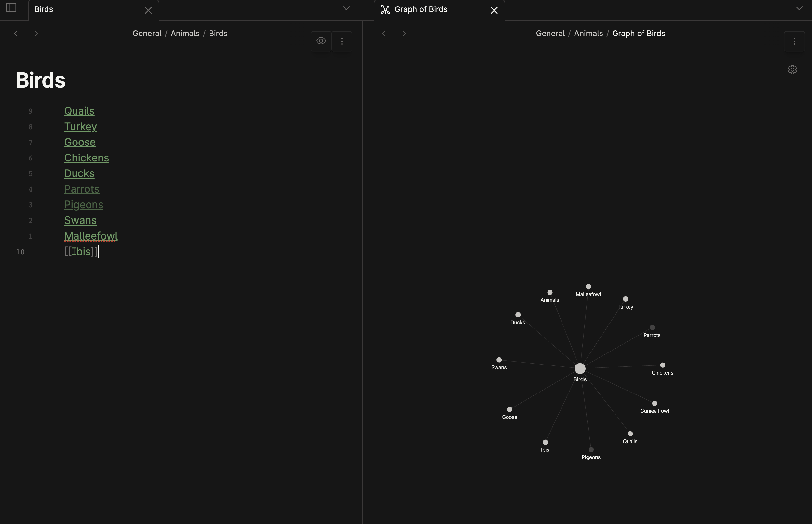Open graph settings gear icon
The image size is (812, 524).
tap(792, 70)
